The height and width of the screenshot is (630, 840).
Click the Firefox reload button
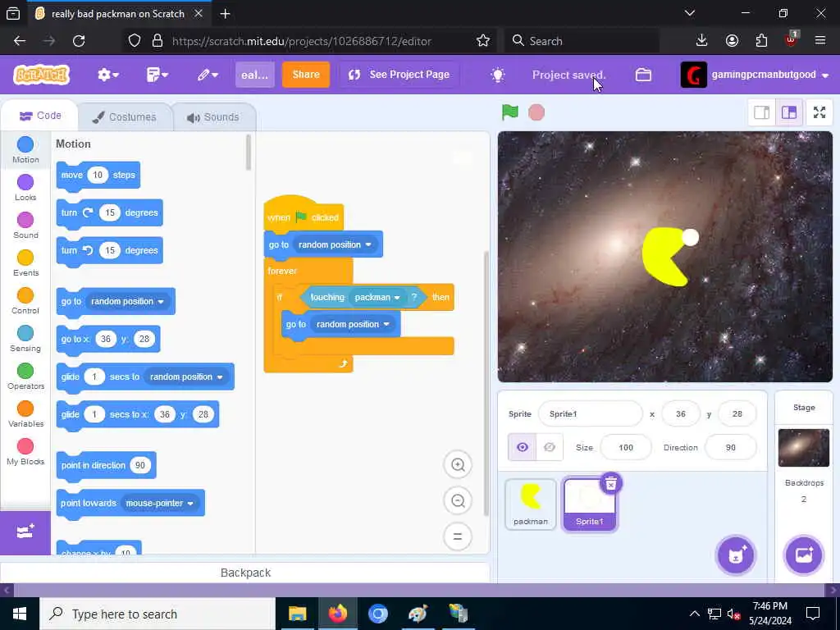pos(79,41)
